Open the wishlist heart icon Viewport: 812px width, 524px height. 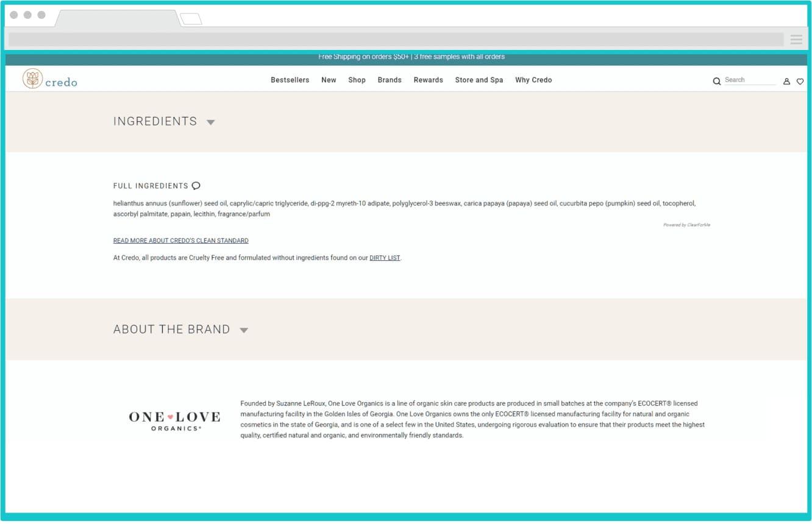800,81
